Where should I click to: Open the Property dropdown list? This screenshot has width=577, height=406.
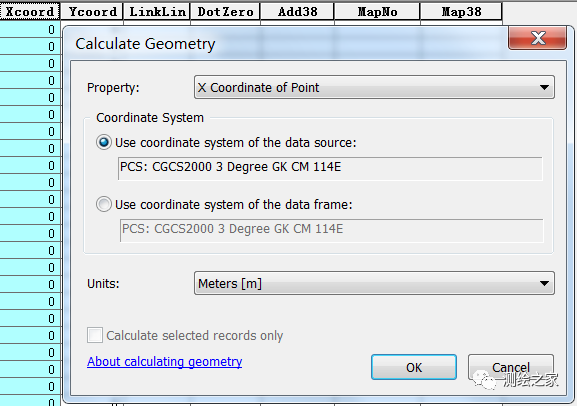pos(374,87)
